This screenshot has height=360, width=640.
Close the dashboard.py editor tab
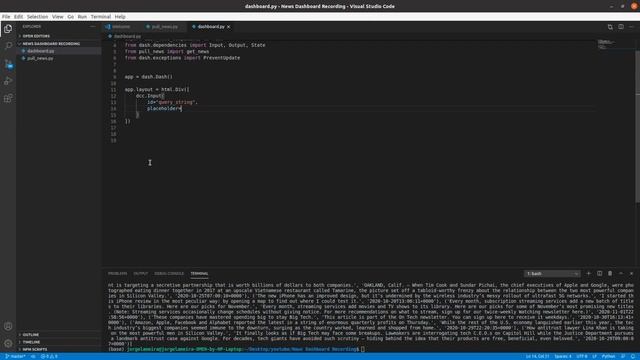(229, 27)
